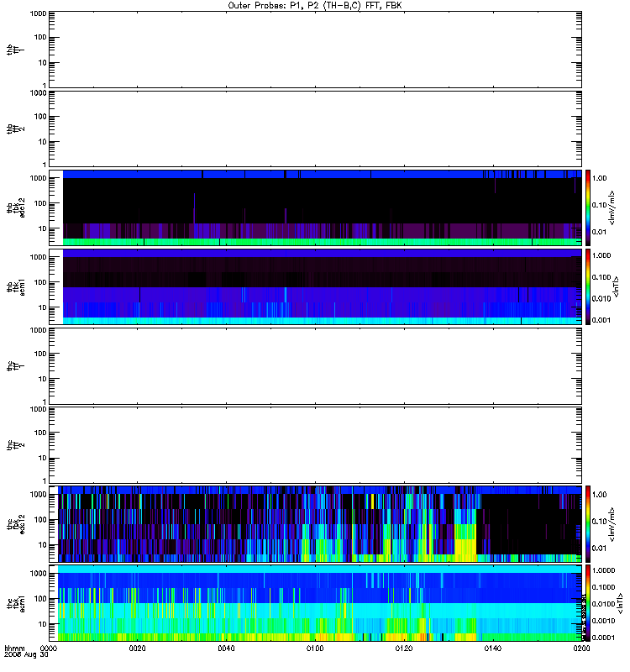This screenshot has height=672, width=630.
Task: Click "0.1000" on thc scm1 color bar scale
Action: point(603,587)
